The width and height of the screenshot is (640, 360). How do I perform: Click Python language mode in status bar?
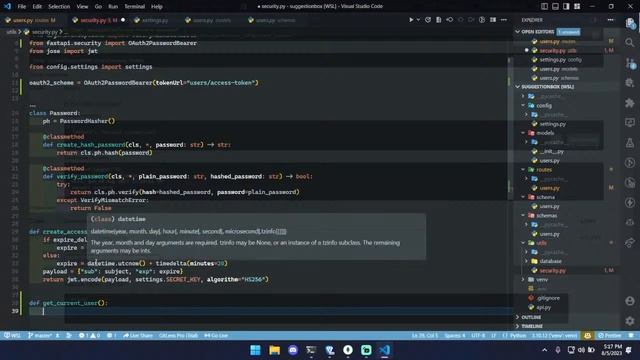click(x=518, y=336)
